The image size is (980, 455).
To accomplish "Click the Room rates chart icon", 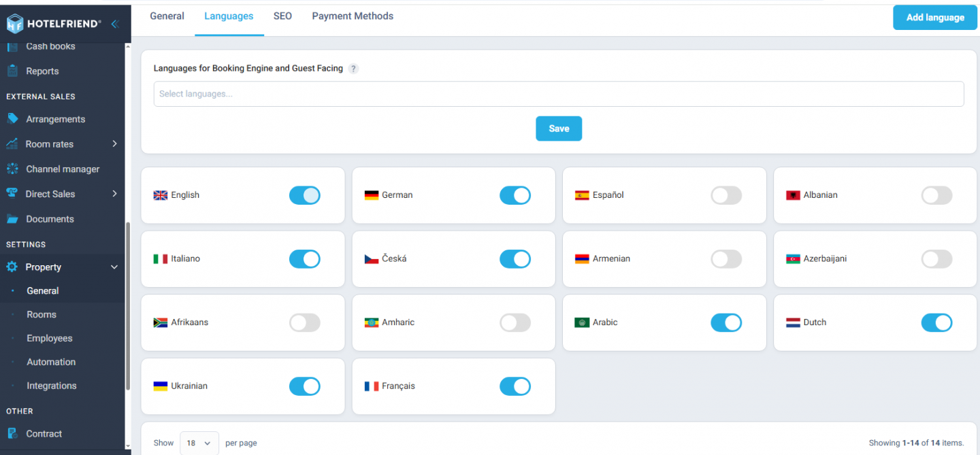I will (x=12, y=144).
